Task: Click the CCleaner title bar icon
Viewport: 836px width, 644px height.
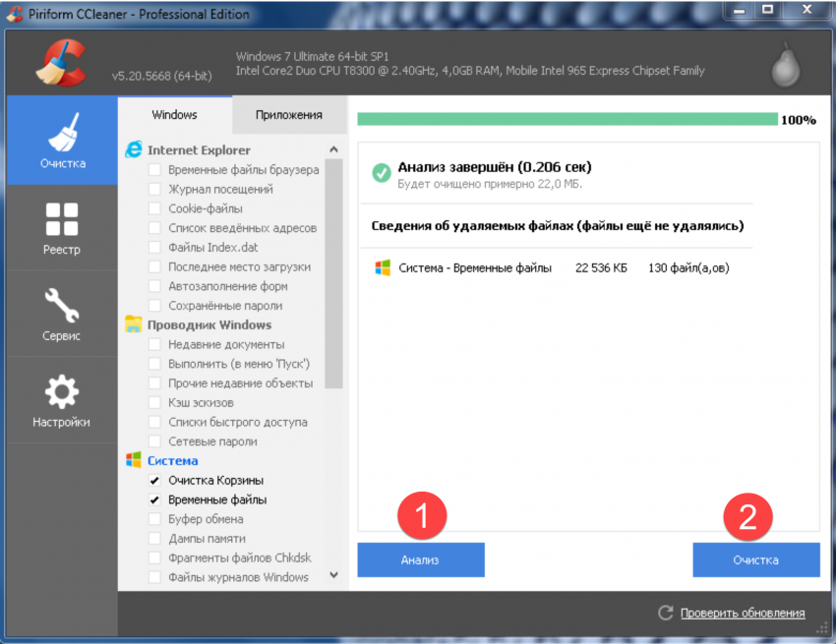Action: (x=15, y=14)
